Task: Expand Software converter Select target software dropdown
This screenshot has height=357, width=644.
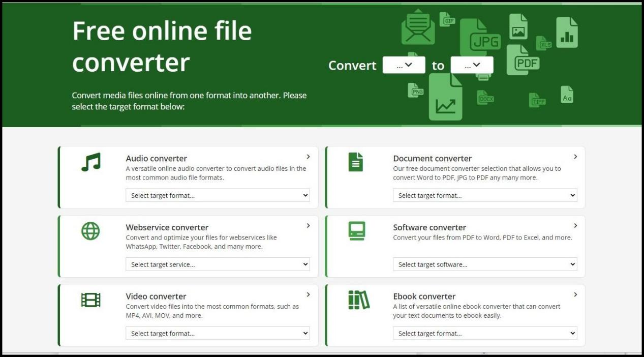Action: pos(485,264)
